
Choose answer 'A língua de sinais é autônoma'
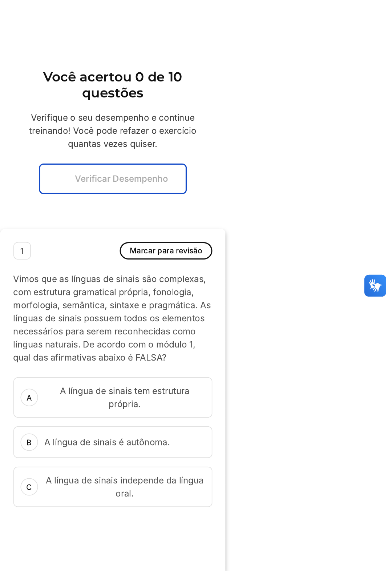107,442
